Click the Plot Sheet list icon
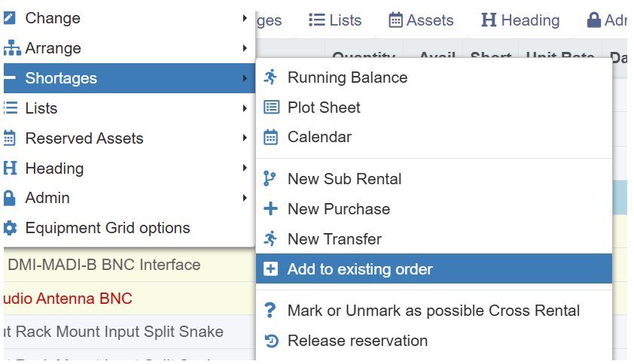 coord(271,108)
